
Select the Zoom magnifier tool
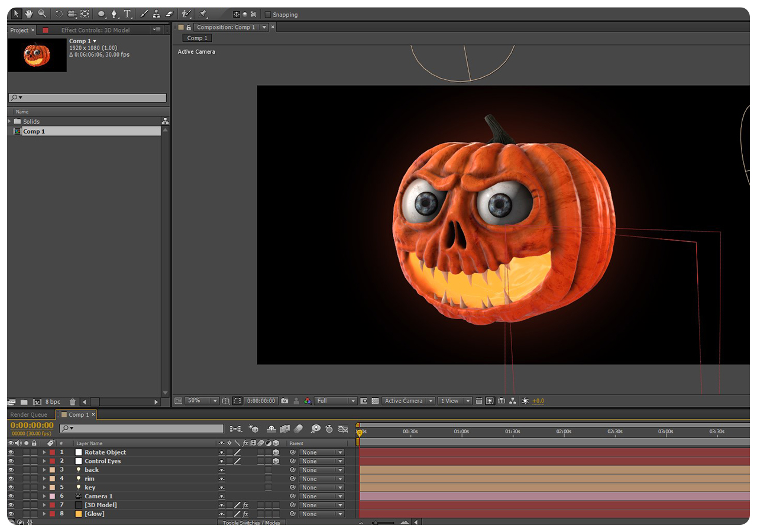(42, 14)
